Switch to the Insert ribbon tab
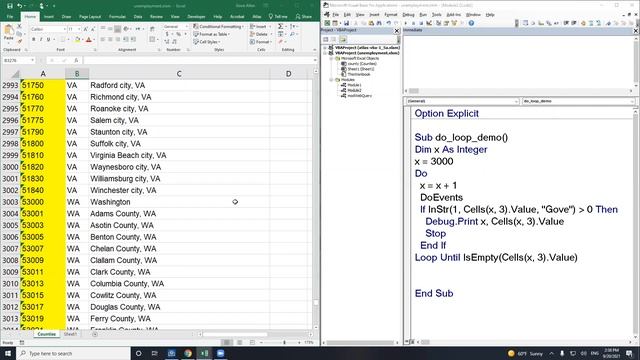The width and height of the screenshot is (640, 360). (x=49, y=17)
